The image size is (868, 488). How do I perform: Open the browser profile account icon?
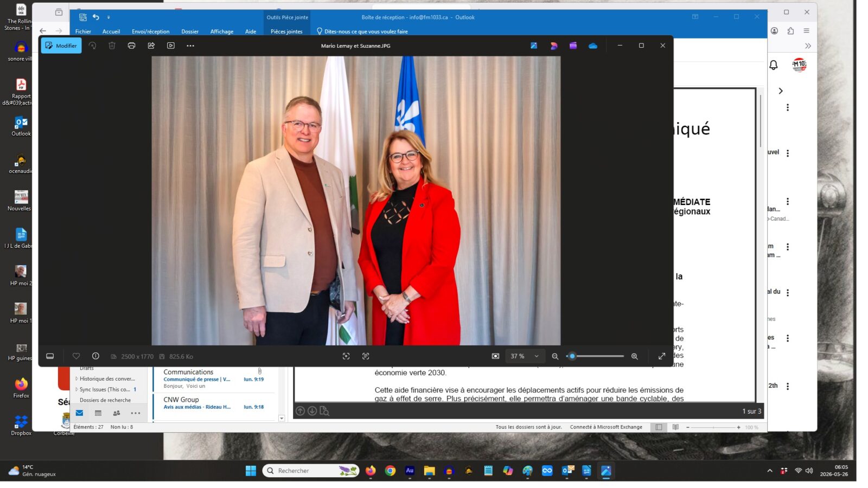click(x=775, y=31)
